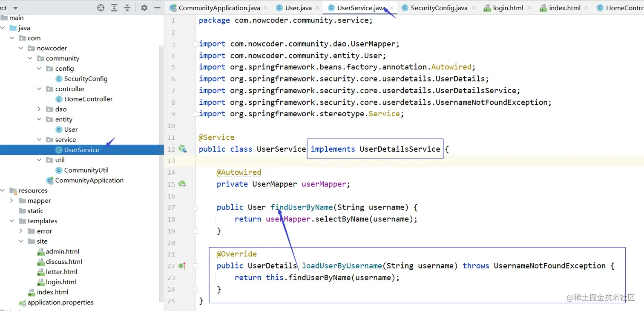Close the CommunityApplication.java tab

click(266, 8)
